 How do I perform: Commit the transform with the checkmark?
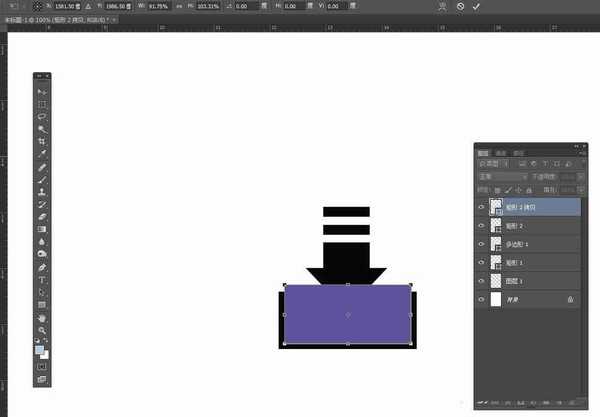[x=476, y=6]
